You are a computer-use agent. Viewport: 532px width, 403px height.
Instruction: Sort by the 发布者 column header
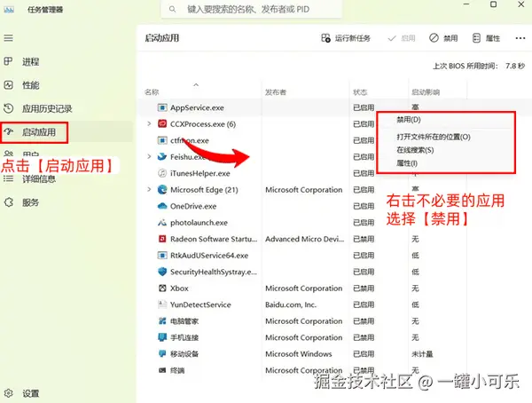[276, 92]
